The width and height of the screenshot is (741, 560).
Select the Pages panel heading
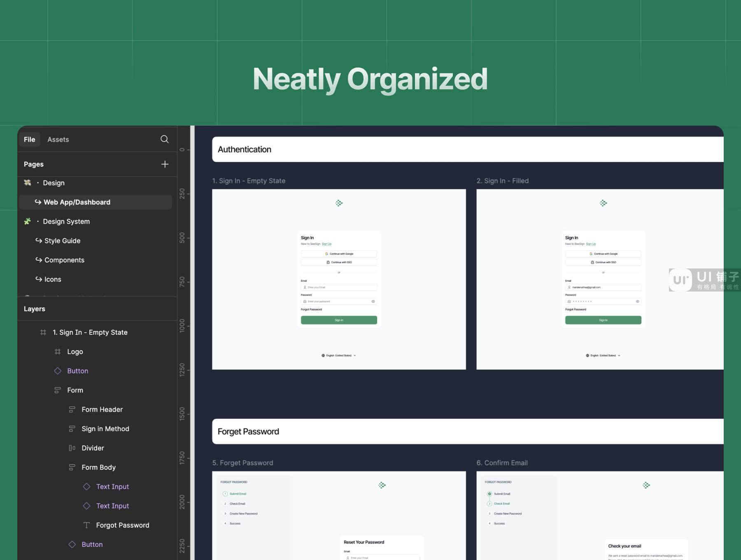point(34,164)
